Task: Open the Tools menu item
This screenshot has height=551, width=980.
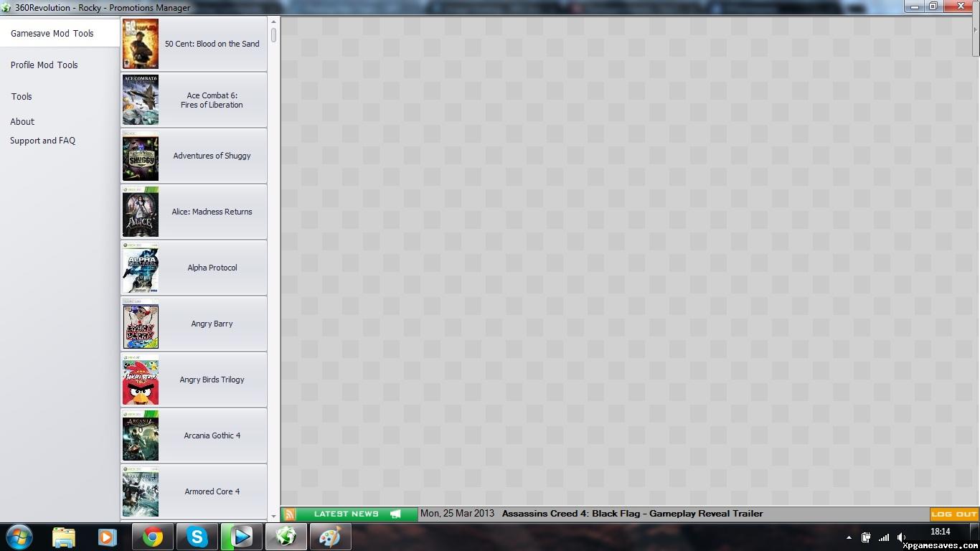Action: pos(22,97)
